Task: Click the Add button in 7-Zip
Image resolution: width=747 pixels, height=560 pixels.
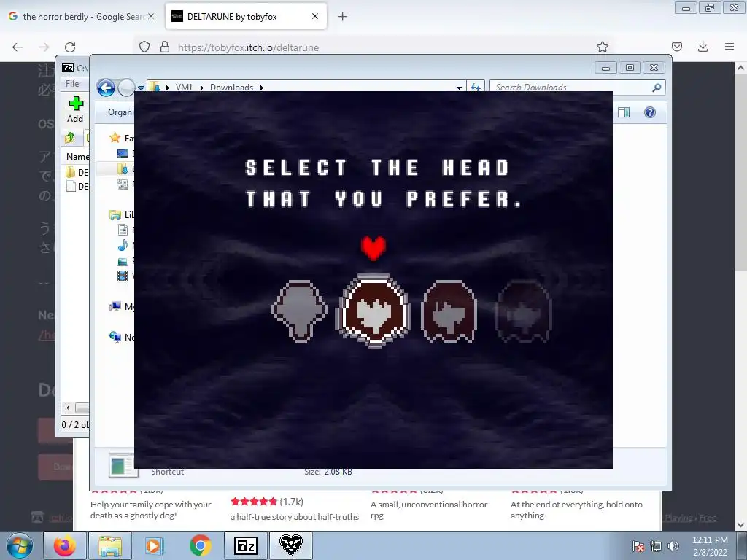Action: (75, 109)
